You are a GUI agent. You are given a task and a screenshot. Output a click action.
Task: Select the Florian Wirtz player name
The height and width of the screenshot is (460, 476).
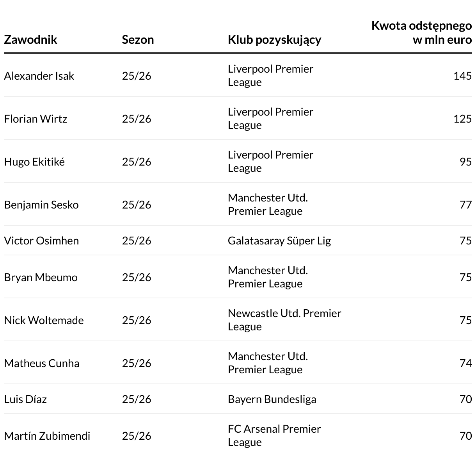(36, 119)
